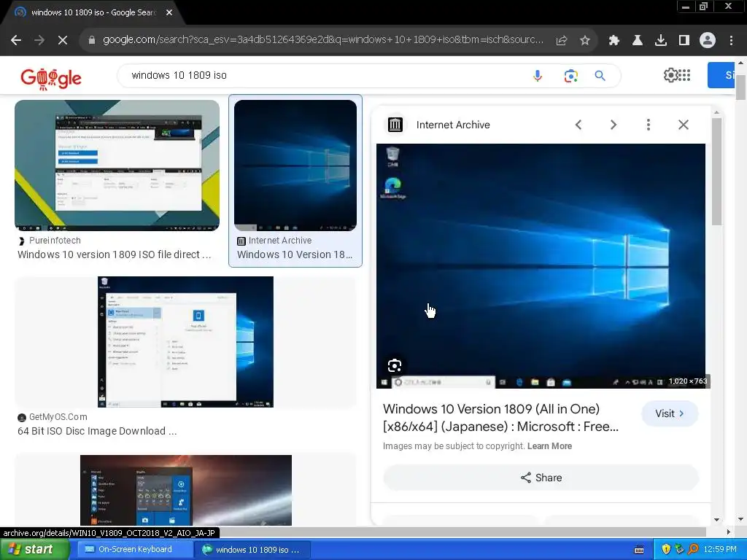Screen dimensions: 747x560
Task: Share the previewed image
Action: 541,478
